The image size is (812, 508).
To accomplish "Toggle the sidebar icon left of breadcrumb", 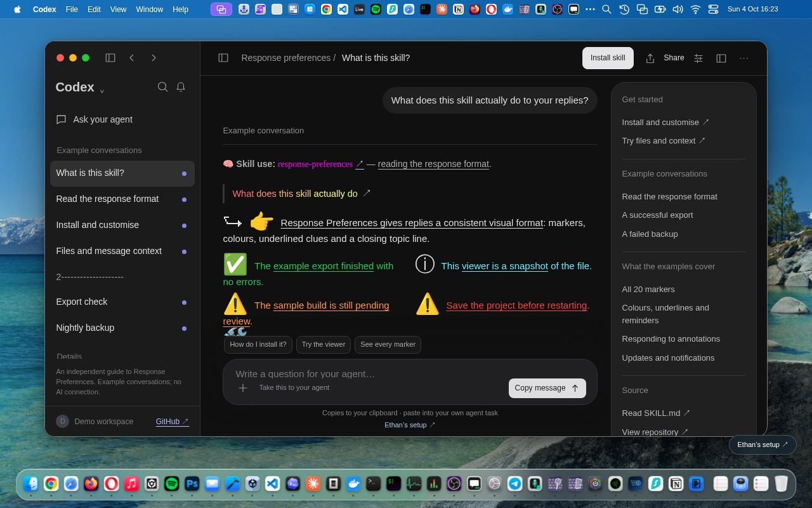I will point(223,58).
